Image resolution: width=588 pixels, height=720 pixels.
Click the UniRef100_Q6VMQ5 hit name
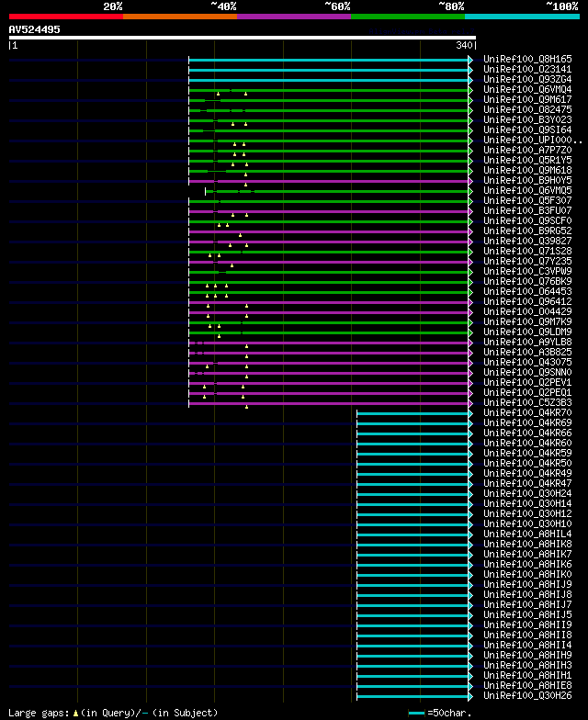click(527, 191)
